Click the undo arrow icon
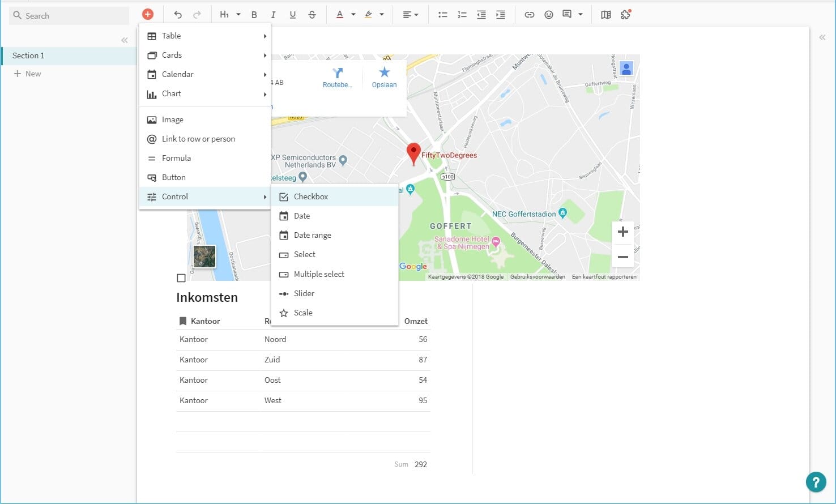836x504 pixels. (178, 14)
